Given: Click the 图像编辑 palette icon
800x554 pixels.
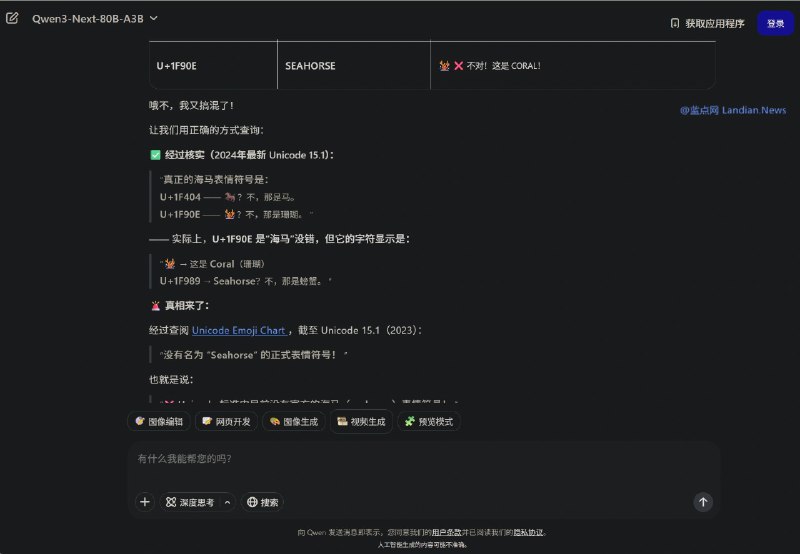Looking at the screenshot, I should [x=140, y=421].
